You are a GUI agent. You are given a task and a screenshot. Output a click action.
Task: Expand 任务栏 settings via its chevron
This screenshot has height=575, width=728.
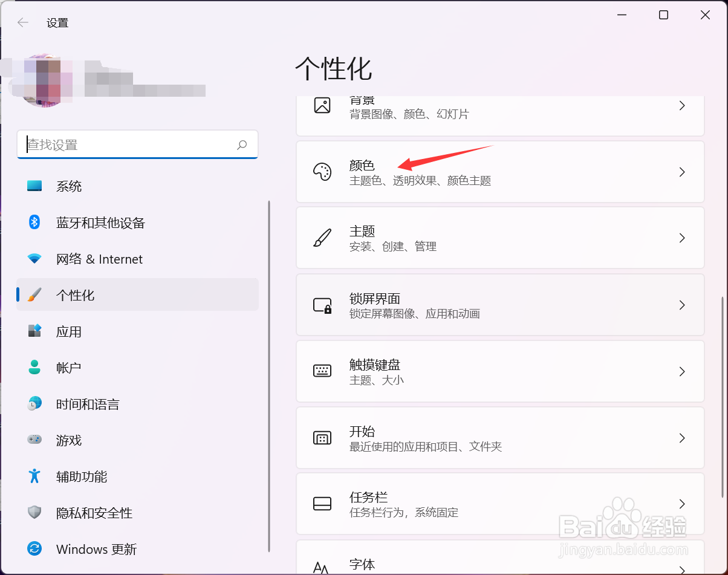pyautogui.click(x=682, y=504)
